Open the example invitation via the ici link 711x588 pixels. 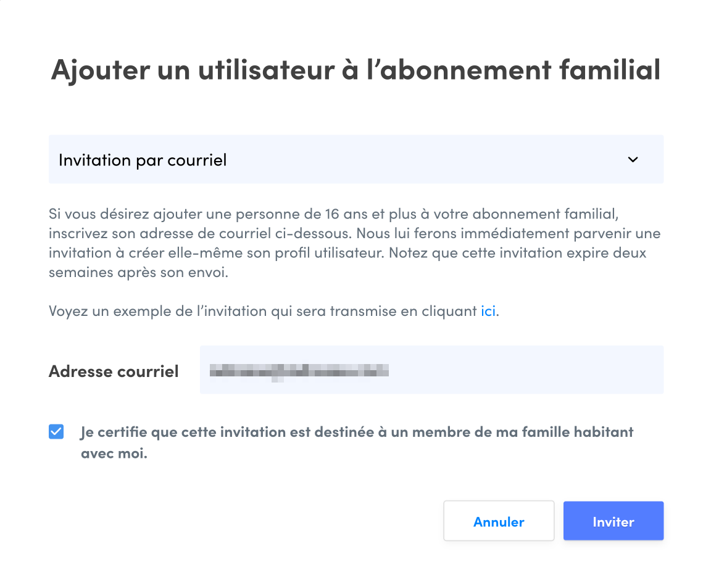pyautogui.click(x=488, y=312)
